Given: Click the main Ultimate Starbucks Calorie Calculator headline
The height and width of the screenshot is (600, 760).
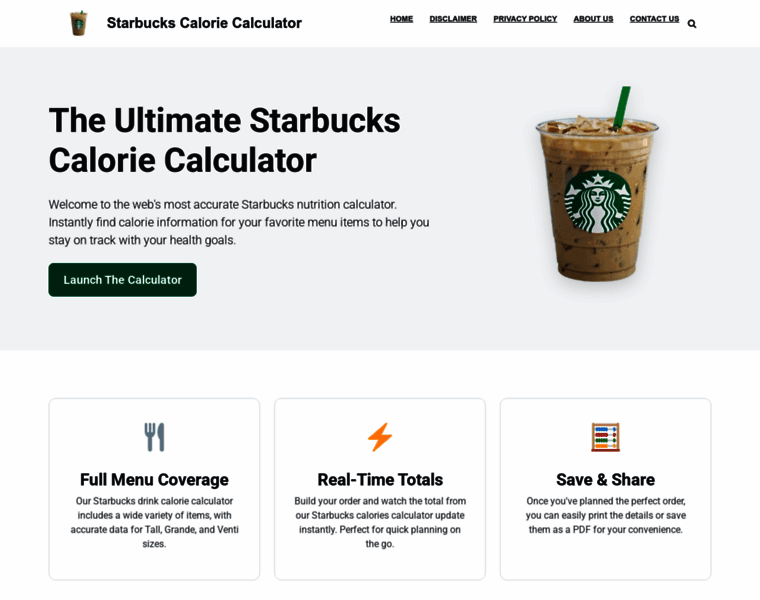Looking at the screenshot, I should (x=224, y=140).
